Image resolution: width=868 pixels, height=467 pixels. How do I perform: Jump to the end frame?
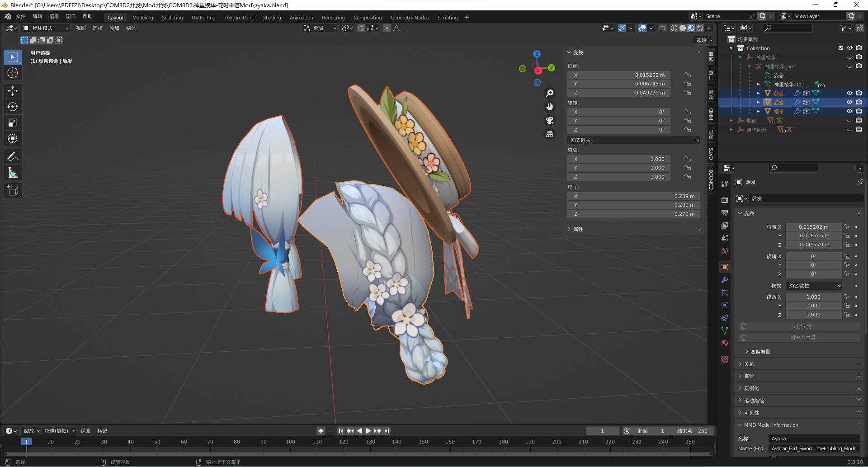[x=387, y=431]
